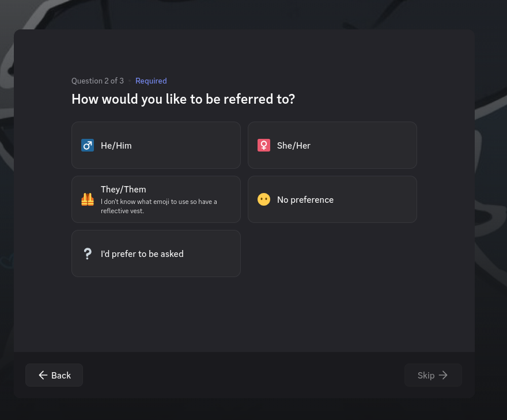Click the white question mark emoji
Viewport: 507px width, 420px height.
88,253
